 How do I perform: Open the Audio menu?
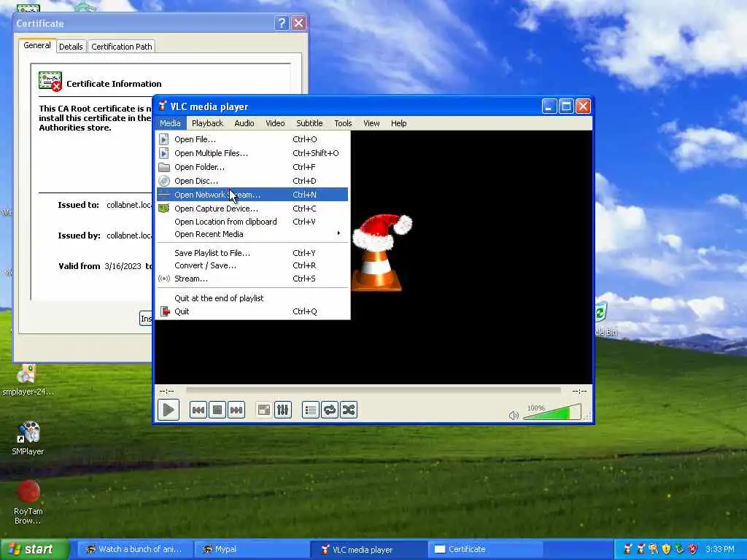click(244, 123)
